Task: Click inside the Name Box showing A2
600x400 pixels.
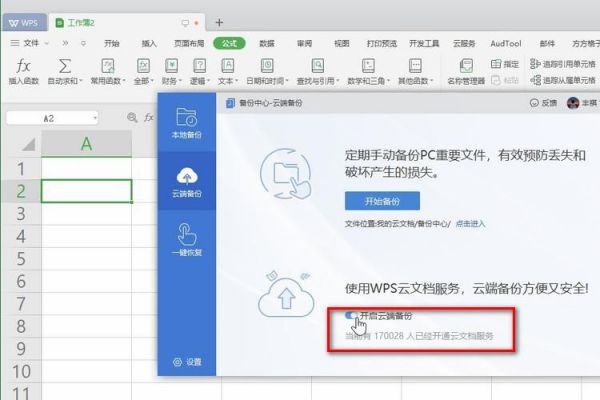Action: click(49, 118)
